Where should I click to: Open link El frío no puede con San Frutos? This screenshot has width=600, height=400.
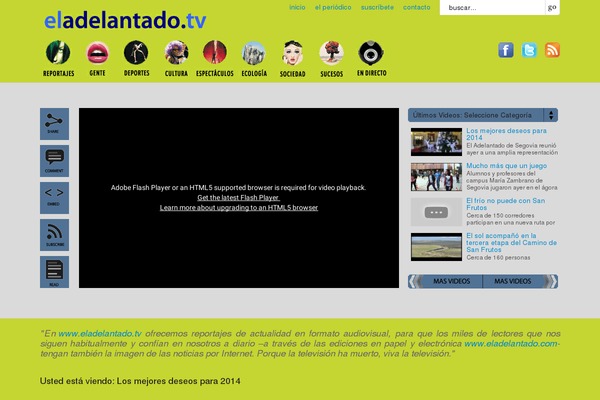505,204
